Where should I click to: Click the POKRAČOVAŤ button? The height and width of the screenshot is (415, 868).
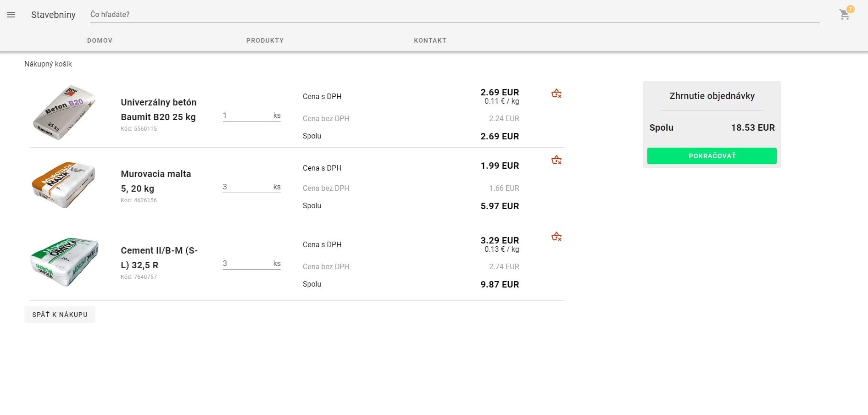(x=712, y=156)
